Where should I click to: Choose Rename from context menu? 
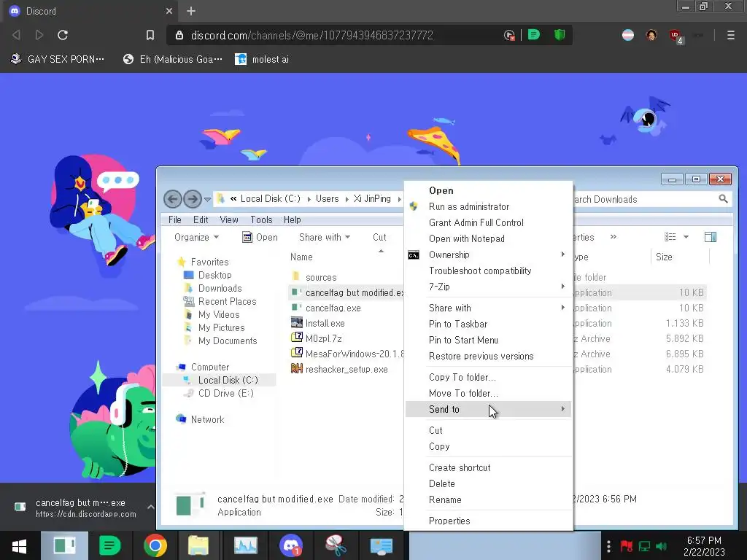tap(488, 499)
